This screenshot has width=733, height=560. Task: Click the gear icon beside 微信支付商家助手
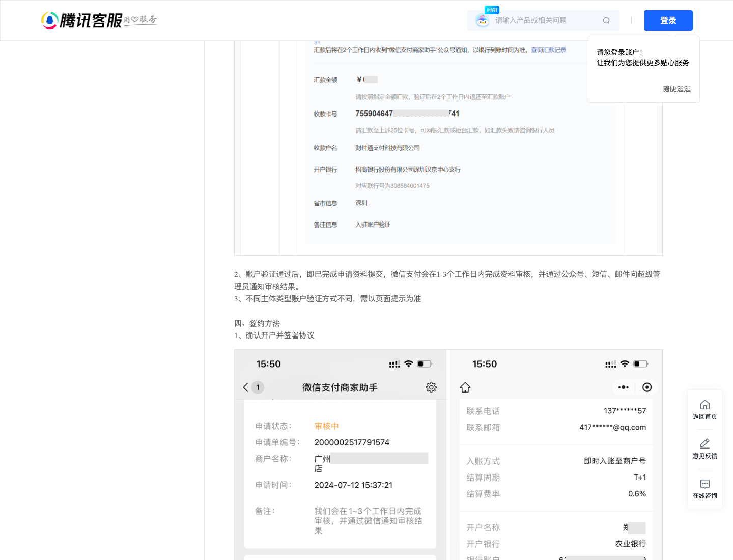tap(431, 387)
